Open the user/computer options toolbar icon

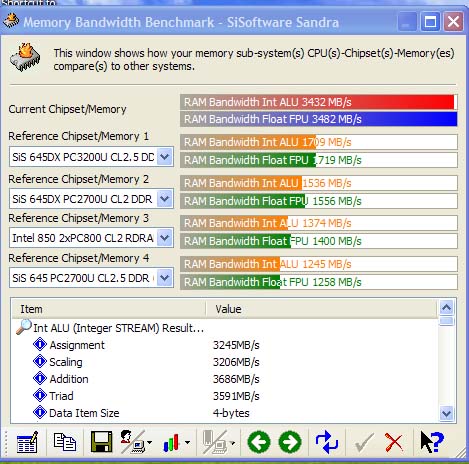pos(133,442)
